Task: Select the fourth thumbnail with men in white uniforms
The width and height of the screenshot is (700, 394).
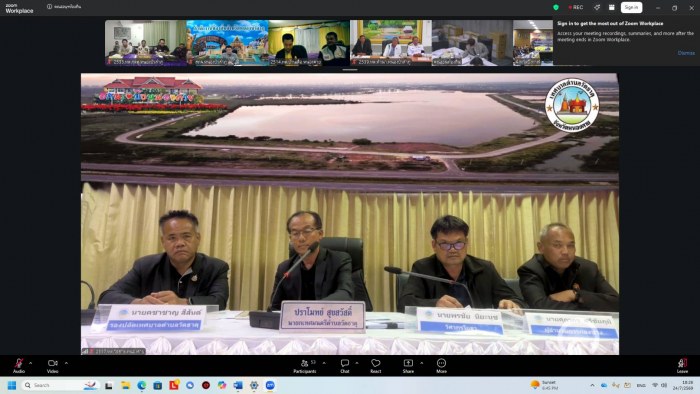Action: [391, 43]
